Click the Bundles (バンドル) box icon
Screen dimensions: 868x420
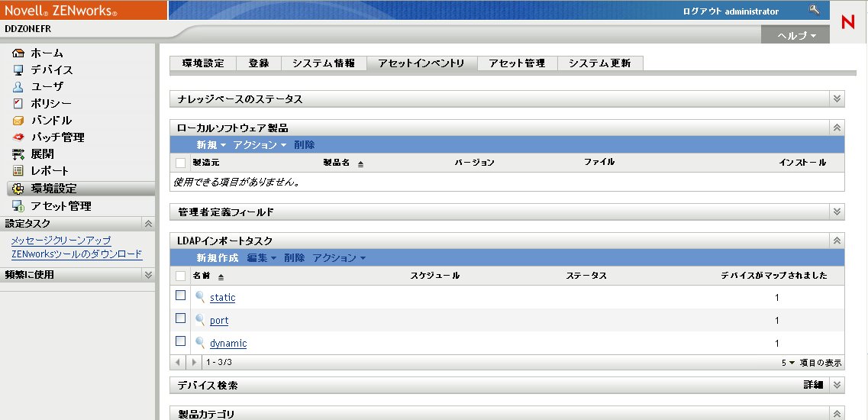click(18, 120)
